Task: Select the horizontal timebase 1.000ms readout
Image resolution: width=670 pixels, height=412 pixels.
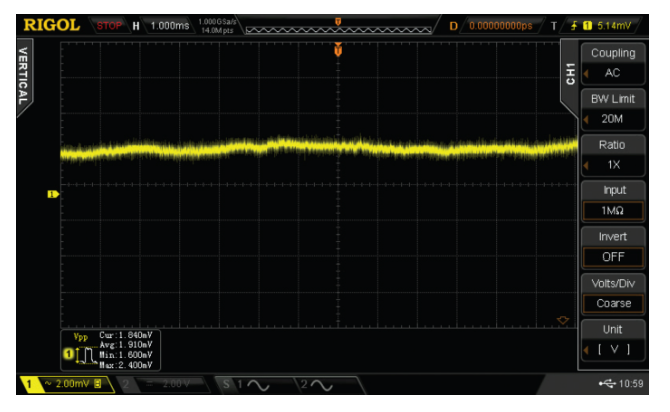Action: (x=170, y=26)
